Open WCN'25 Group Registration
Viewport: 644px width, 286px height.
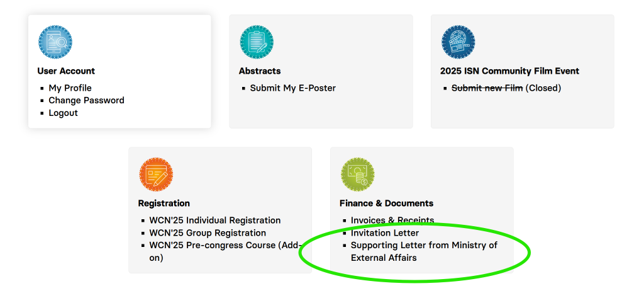207,233
